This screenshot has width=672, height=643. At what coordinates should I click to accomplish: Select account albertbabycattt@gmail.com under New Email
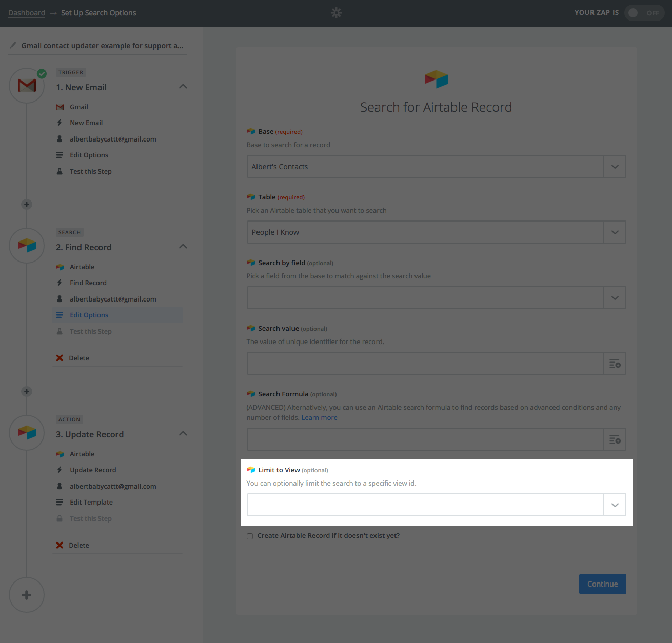pos(113,139)
